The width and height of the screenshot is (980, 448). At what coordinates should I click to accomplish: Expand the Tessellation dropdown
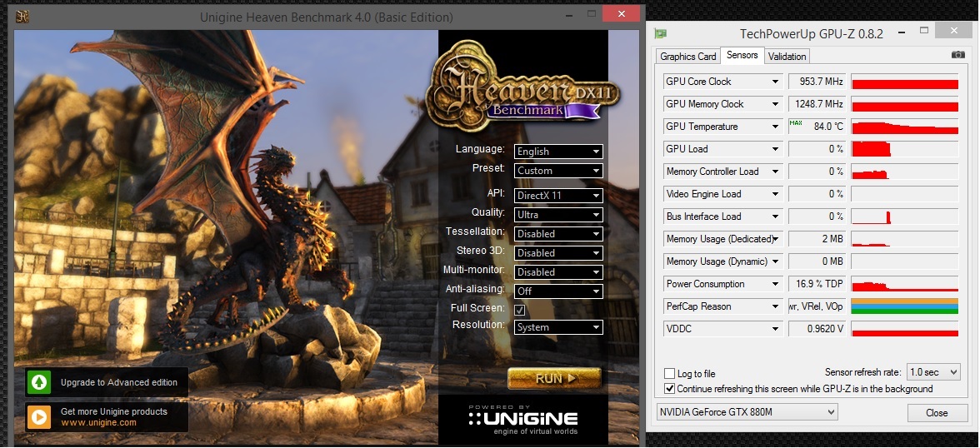pyautogui.click(x=558, y=234)
